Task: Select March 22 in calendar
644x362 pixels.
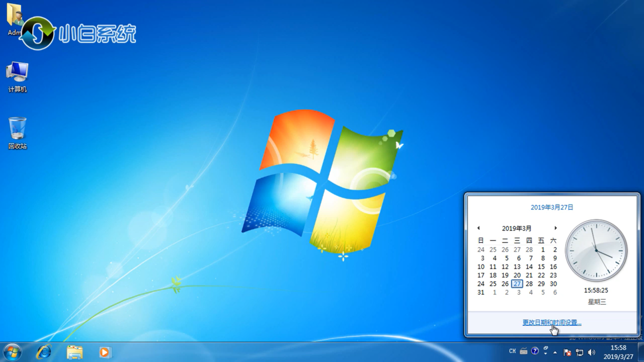Action: point(541,275)
